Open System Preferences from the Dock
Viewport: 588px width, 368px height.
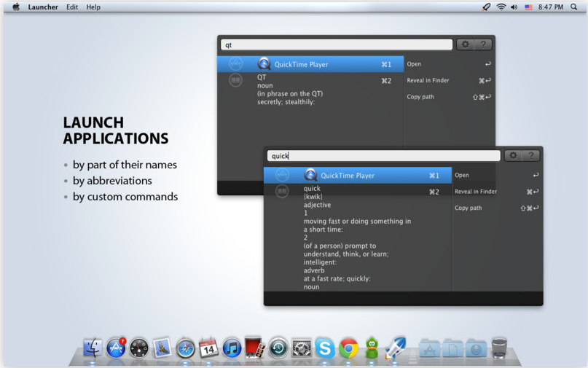click(302, 348)
